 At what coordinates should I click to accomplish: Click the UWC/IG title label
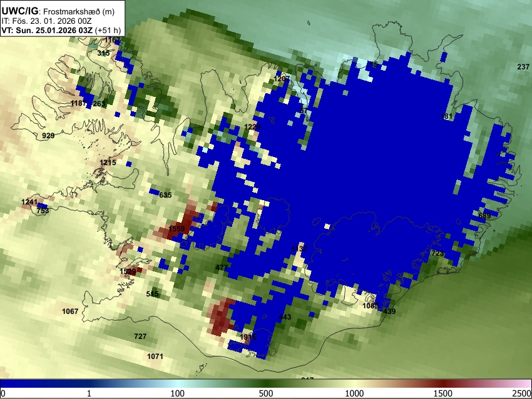19,11
